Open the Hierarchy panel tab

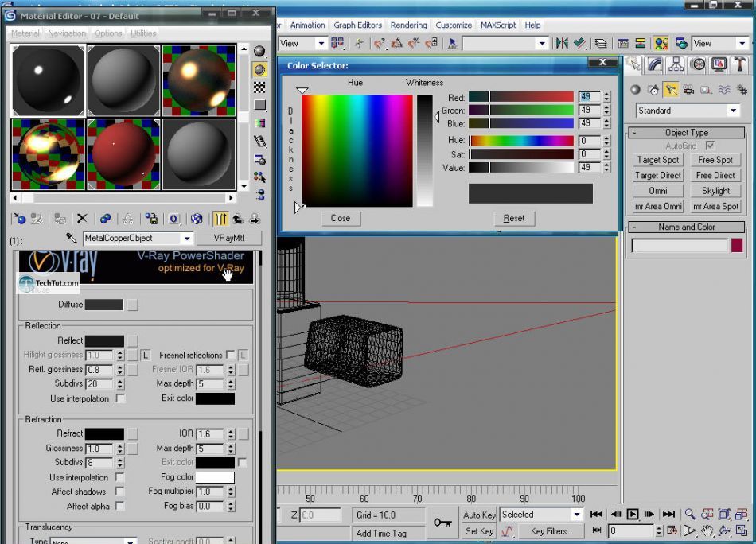676,64
